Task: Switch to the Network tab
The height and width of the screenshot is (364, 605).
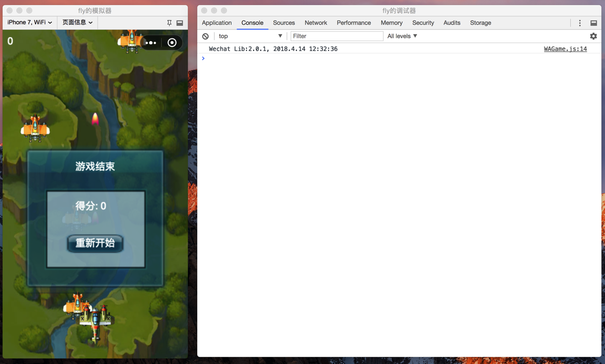Action: click(x=315, y=23)
